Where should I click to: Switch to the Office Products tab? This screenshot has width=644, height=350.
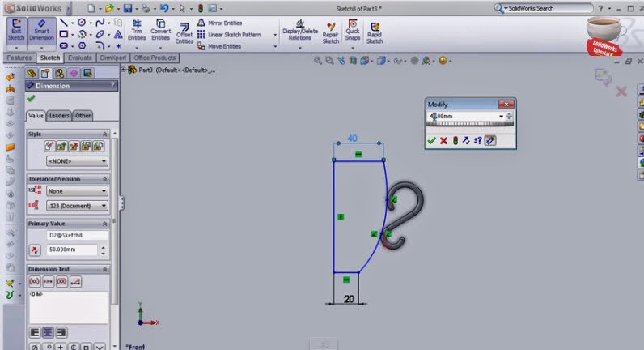pyautogui.click(x=155, y=58)
